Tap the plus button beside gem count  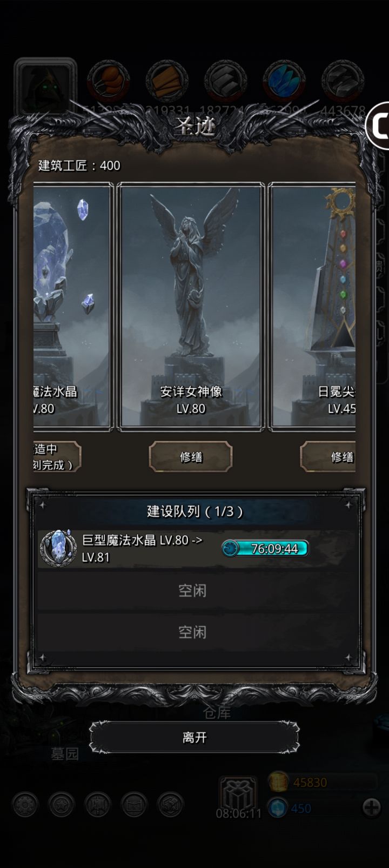pos(372,808)
